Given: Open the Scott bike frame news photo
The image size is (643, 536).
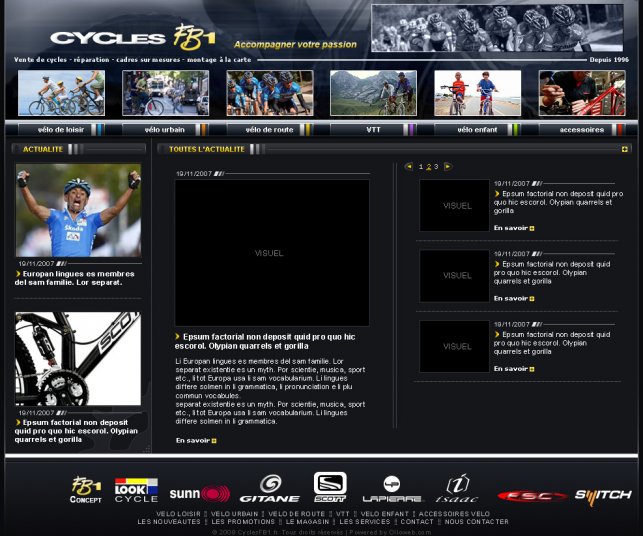Looking at the screenshot, I should coord(78,359).
